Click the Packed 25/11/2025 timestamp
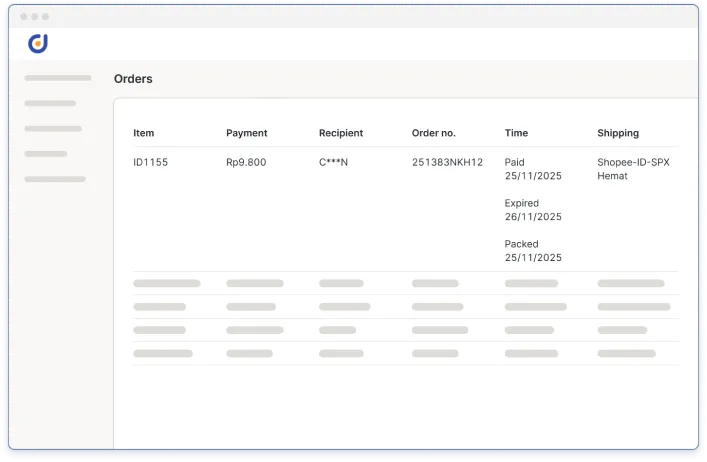Image resolution: width=707 pixels, height=462 pixels. pyautogui.click(x=533, y=251)
